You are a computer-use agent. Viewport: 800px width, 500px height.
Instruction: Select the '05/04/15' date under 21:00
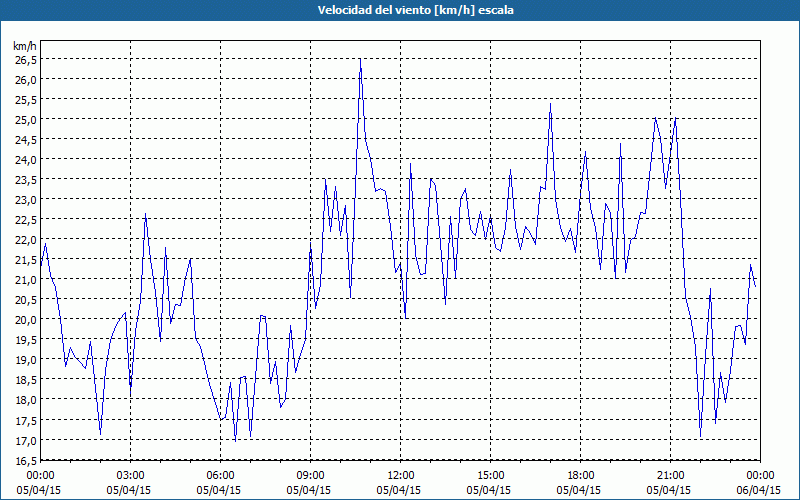[x=668, y=490]
